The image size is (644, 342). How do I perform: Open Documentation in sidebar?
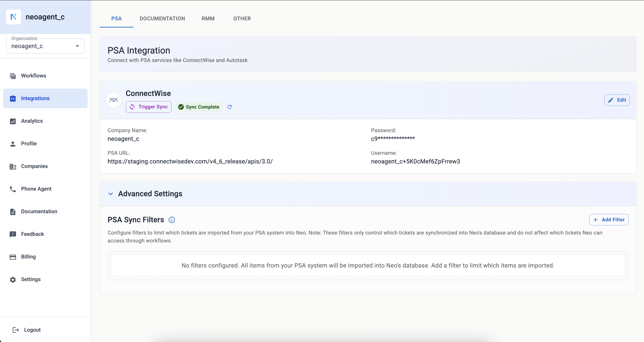(45, 212)
